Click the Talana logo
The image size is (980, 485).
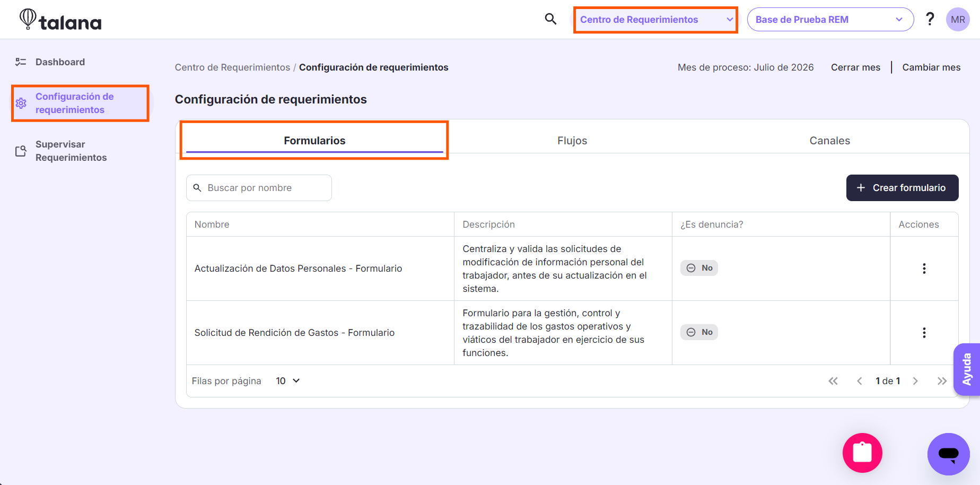[60, 20]
